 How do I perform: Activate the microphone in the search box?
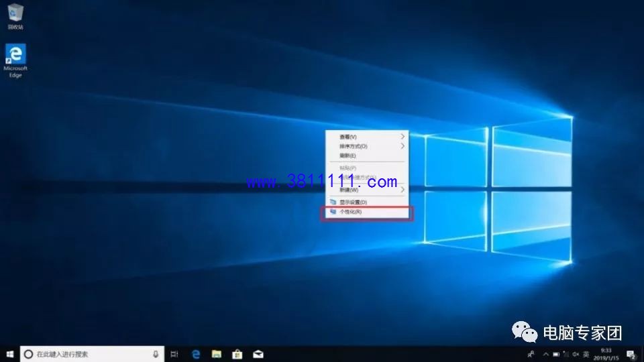tap(156, 354)
